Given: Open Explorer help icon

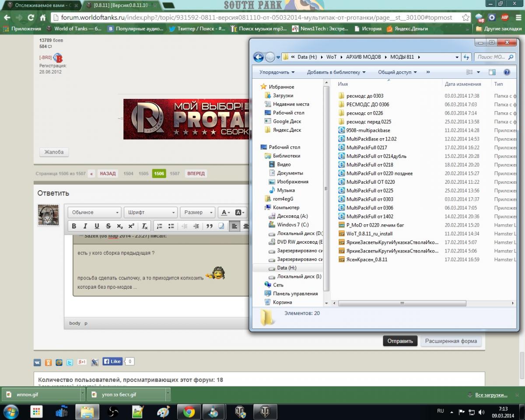Looking at the screenshot, I should (507, 72).
